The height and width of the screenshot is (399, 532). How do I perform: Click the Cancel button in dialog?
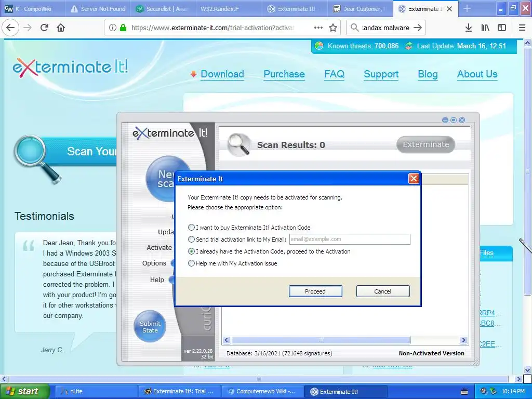[383, 291]
